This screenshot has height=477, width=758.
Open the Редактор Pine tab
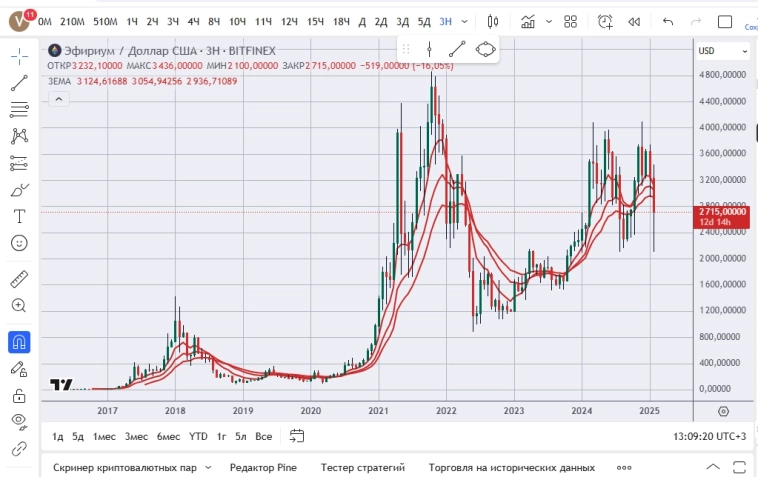click(x=263, y=467)
